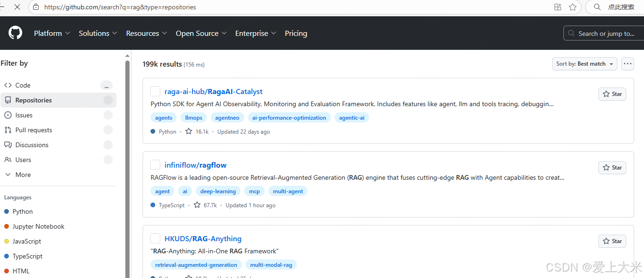This screenshot has width=644, height=278.
Task: Click the mcp topic tag
Action: [x=254, y=191]
